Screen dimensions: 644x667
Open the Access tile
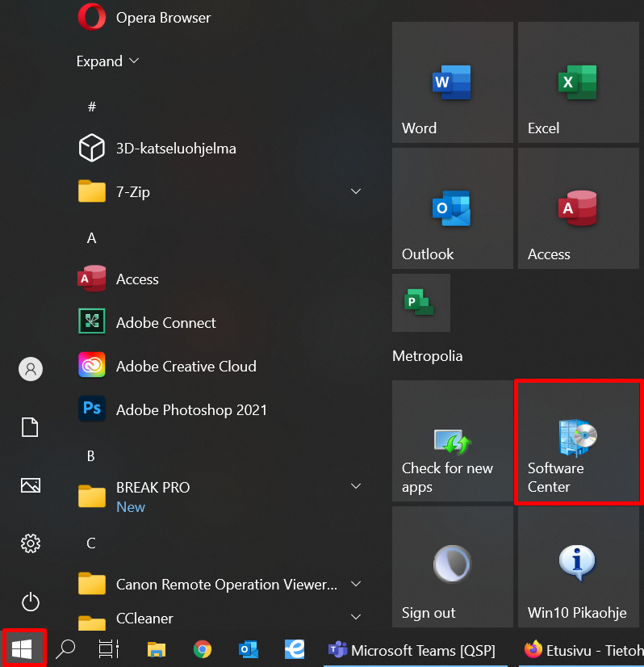tap(578, 208)
